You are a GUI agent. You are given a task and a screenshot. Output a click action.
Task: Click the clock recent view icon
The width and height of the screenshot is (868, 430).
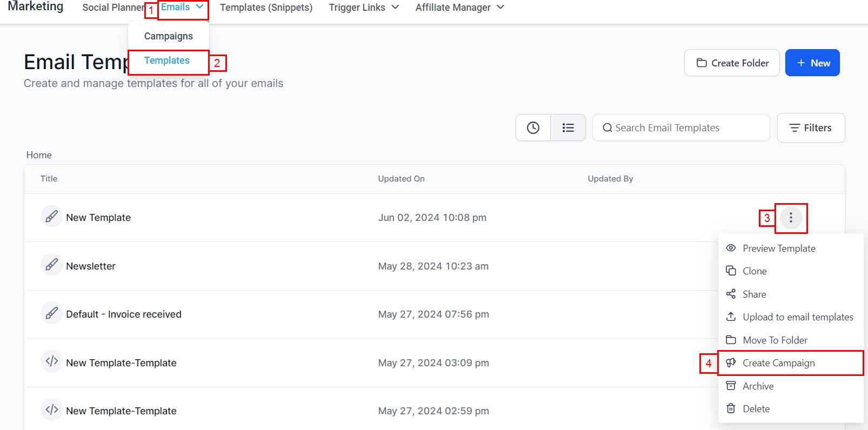533,128
